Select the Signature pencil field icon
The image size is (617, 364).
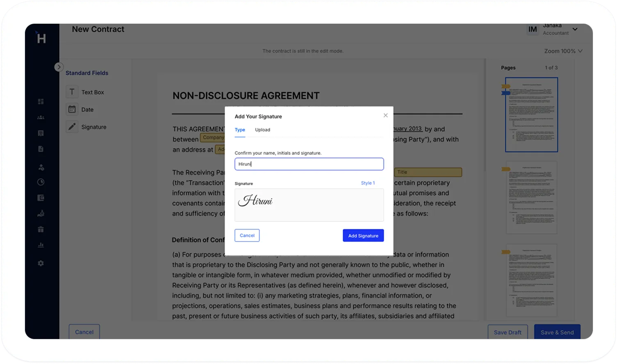72,127
